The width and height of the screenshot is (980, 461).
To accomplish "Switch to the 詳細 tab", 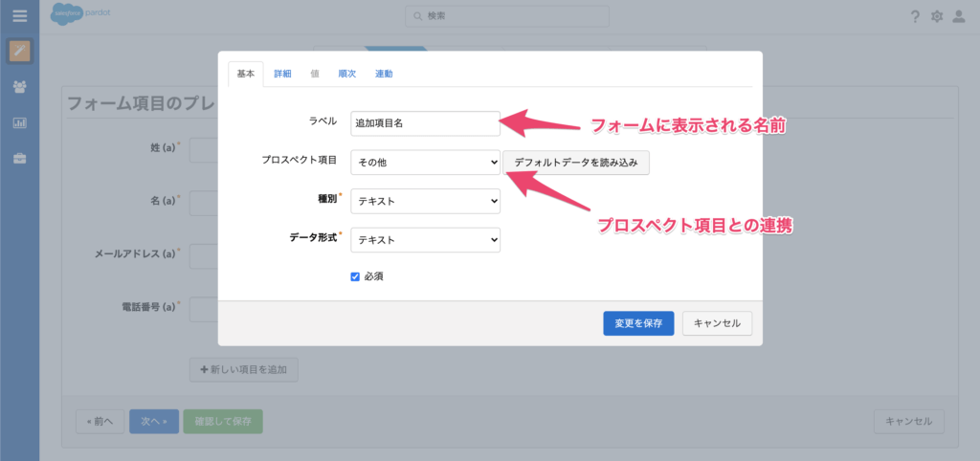I will 282,74.
